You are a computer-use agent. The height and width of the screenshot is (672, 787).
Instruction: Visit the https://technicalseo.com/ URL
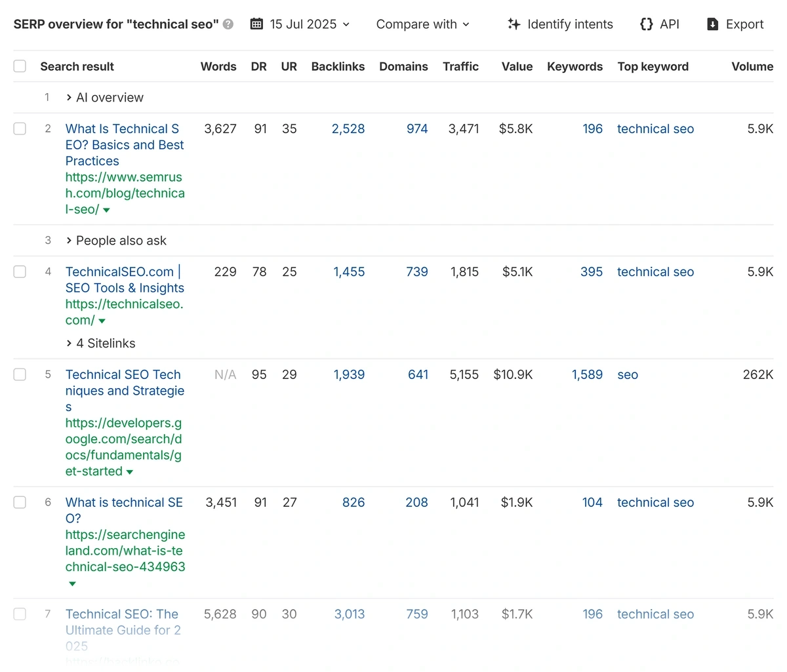[124, 312]
